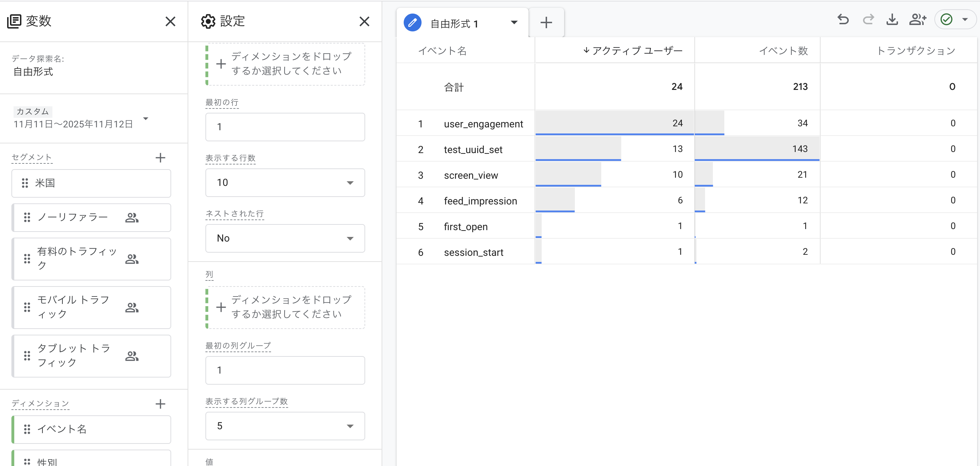
Task: Click the share exploration icon
Action: 918,19
